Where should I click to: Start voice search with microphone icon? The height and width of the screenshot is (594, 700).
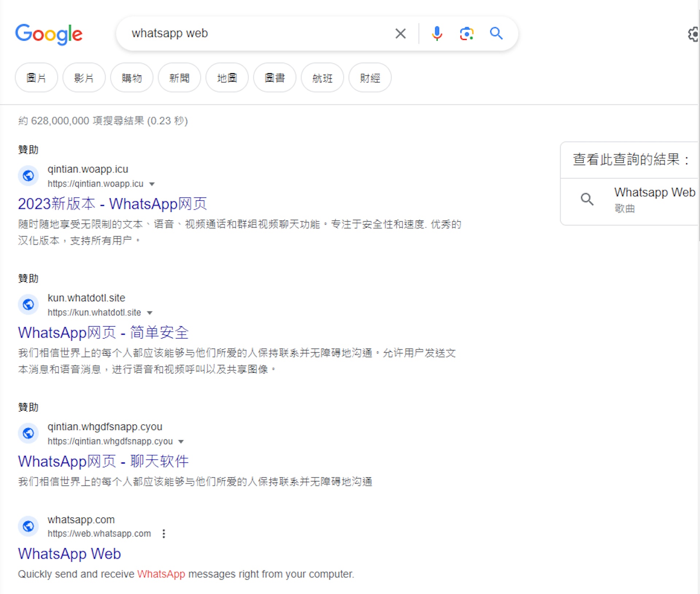[437, 34]
